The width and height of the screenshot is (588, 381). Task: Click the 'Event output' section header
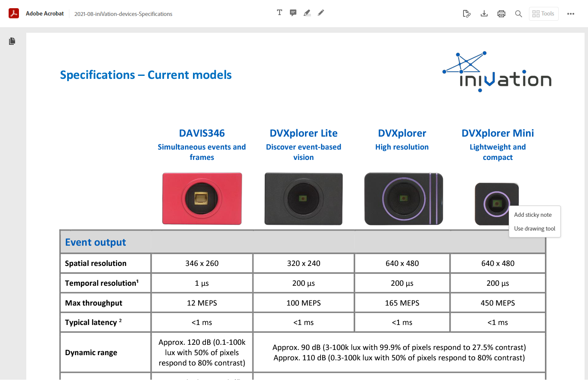(x=96, y=242)
